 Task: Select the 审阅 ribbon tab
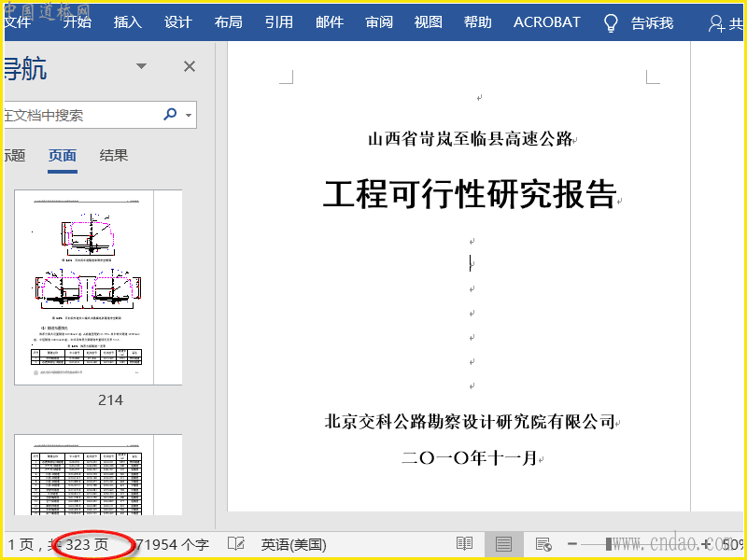(x=379, y=22)
